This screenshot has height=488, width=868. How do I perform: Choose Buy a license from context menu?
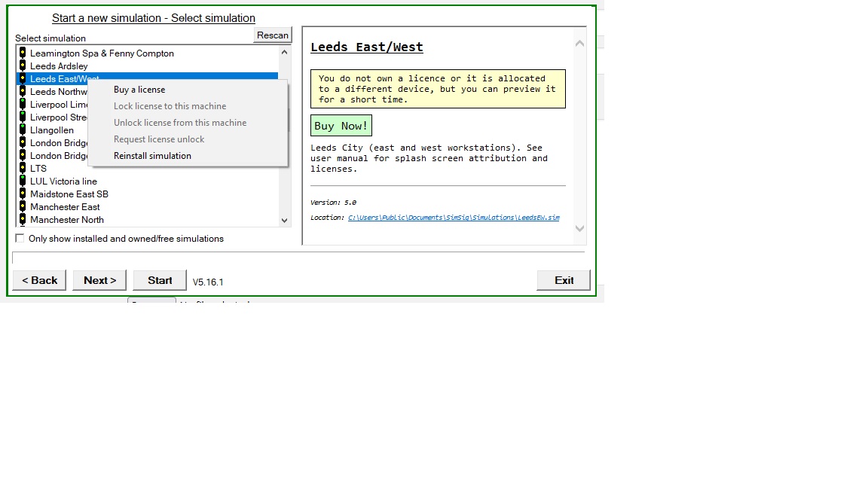point(188,90)
